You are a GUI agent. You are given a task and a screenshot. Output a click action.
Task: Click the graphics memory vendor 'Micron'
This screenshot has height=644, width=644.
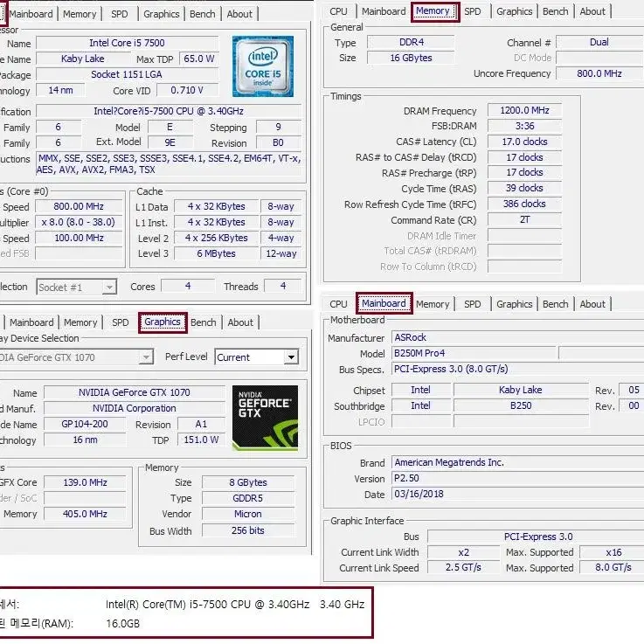coord(247,514)
